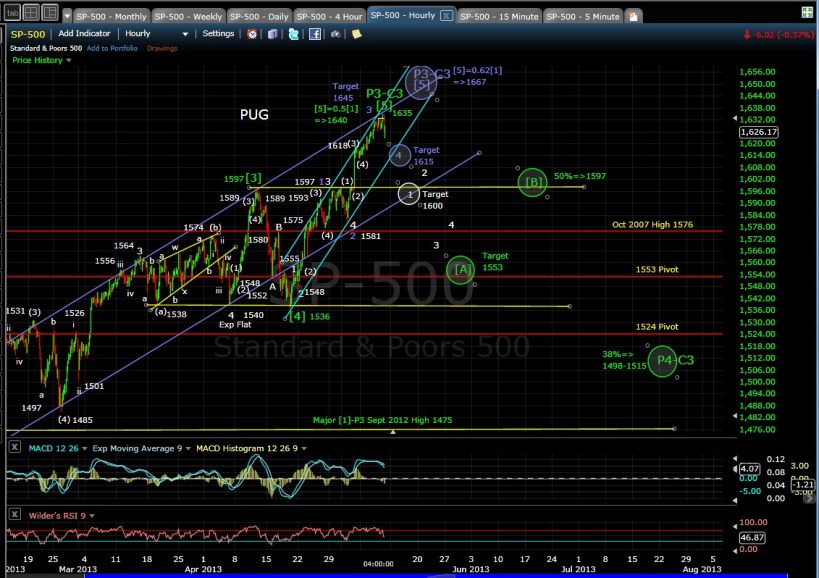The image size is (819, 578).
Task: Open the SP-500 - 15 Minute tab
Action: [499, 16]
